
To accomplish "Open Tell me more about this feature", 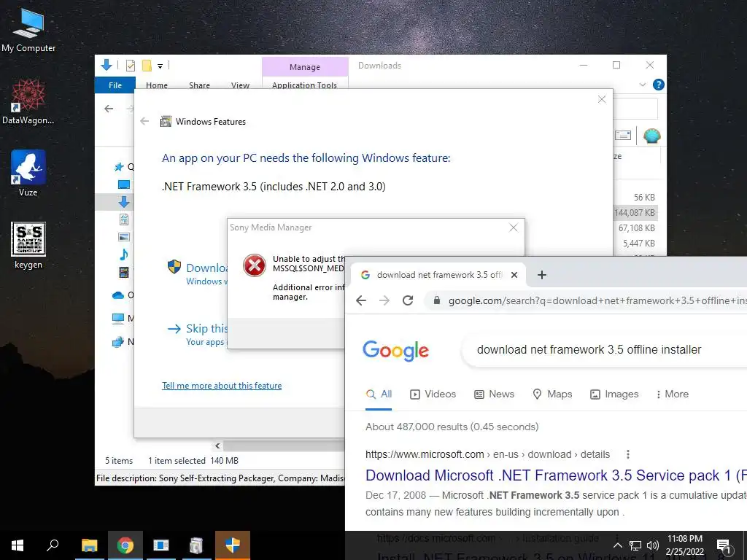I will pyautogui.click(x=222, y=386).
